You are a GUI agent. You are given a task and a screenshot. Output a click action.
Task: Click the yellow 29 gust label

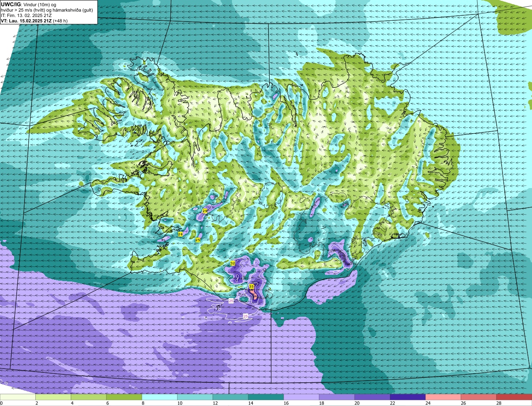205,211
